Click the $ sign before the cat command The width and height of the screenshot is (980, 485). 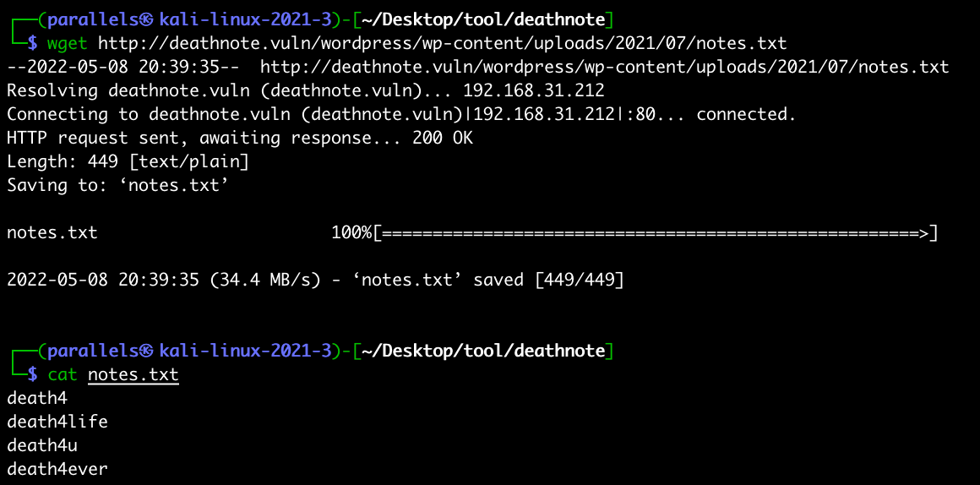click(x=33, y=374)
